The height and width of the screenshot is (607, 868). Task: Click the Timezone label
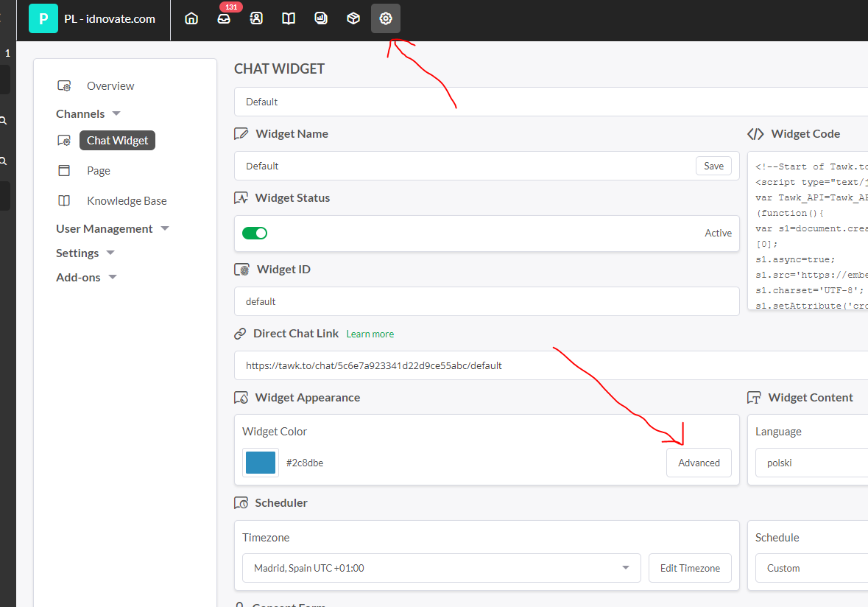click(266, 537)
